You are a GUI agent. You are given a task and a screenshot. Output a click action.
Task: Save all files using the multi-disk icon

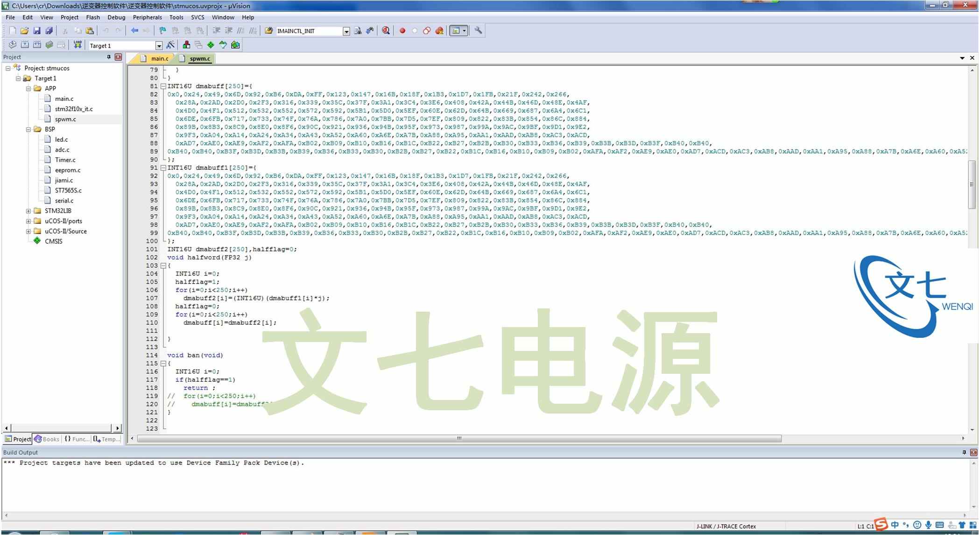[x=49, y=31]
